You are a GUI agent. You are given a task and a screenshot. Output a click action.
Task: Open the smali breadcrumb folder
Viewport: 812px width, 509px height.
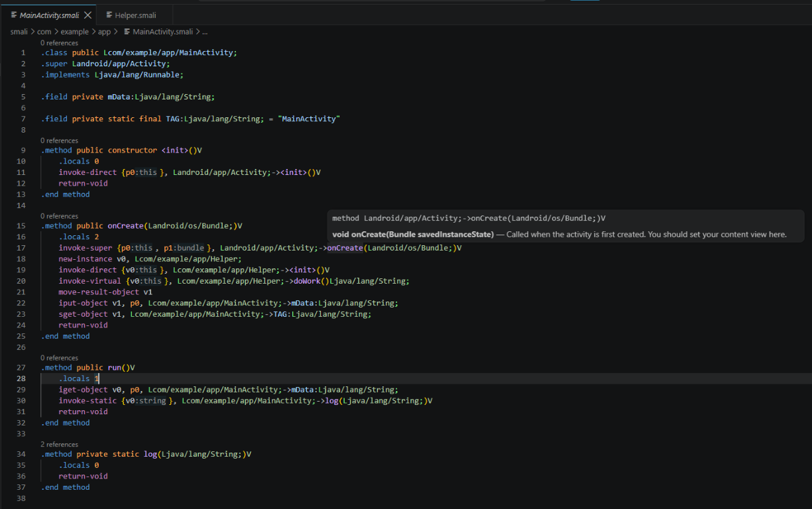pos(19,31)
